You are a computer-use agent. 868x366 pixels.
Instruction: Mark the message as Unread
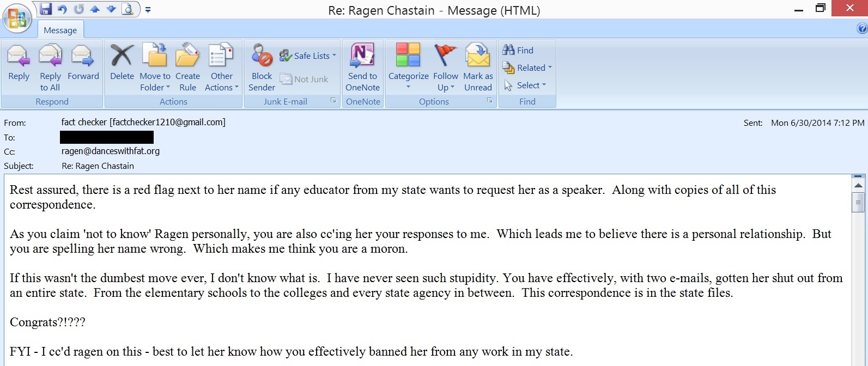tap(478, 56)
